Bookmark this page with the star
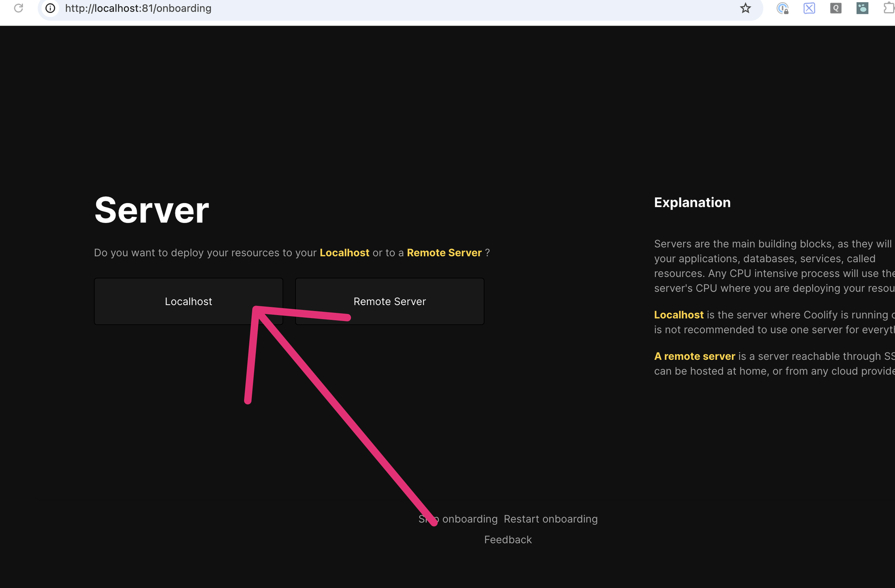Image resolution: width=895 pixels, height=588 pixels. [745, 8]
